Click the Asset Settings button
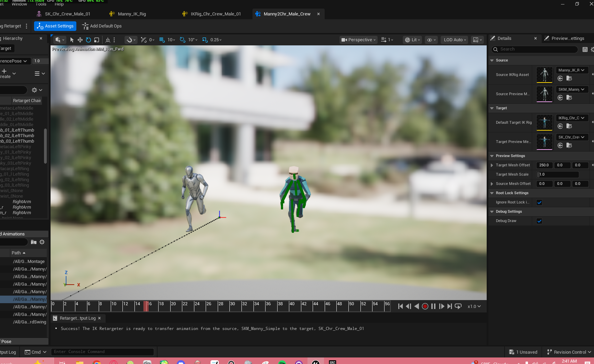The width and height of the screenshot is (594, 364). 55,26
